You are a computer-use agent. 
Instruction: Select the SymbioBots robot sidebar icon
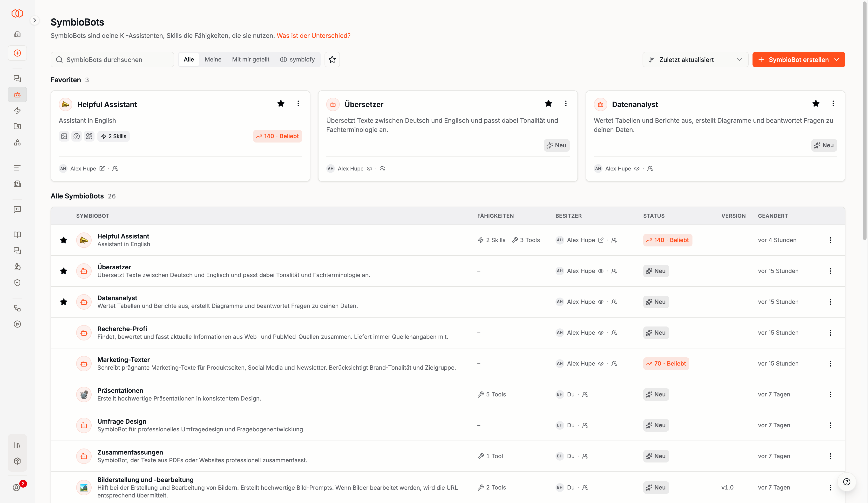(x=17, y=94)
